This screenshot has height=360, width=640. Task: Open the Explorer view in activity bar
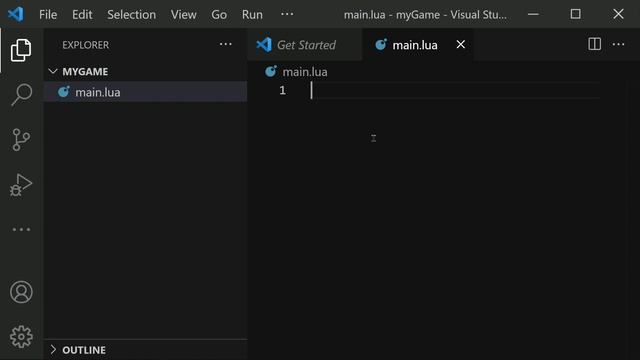point(21,51)
